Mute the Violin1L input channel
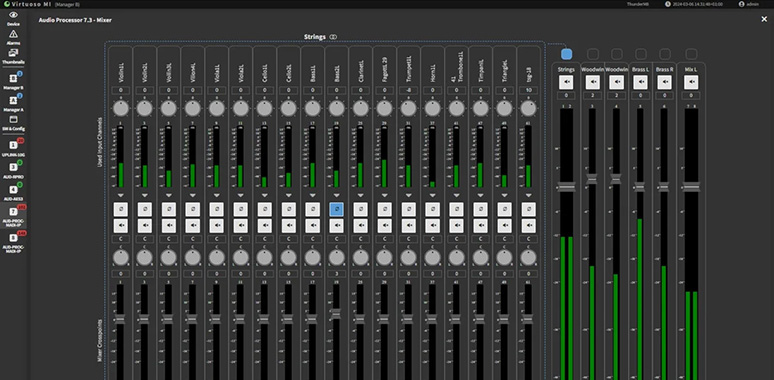Screen dimensions: 774x380 point(120,226)
